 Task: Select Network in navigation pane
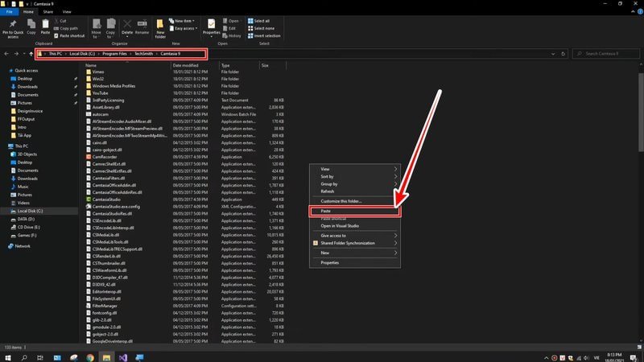[22, 246]
